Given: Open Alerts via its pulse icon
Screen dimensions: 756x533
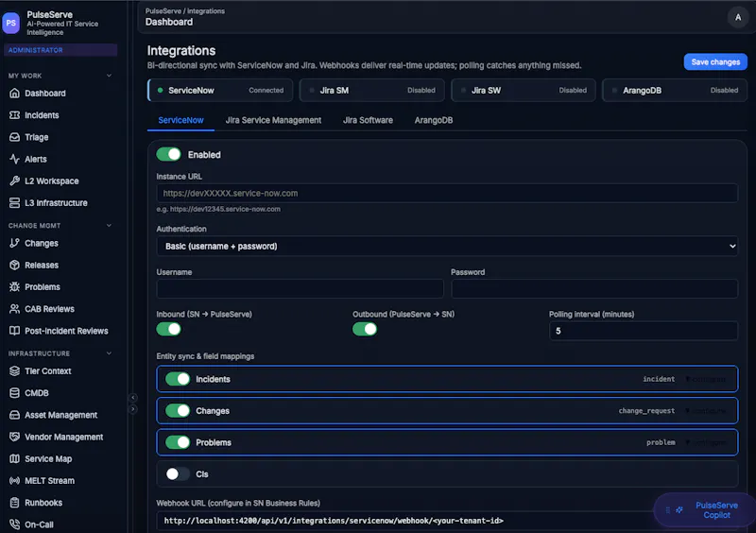Looking at the screenshot, I should point(14,159).
